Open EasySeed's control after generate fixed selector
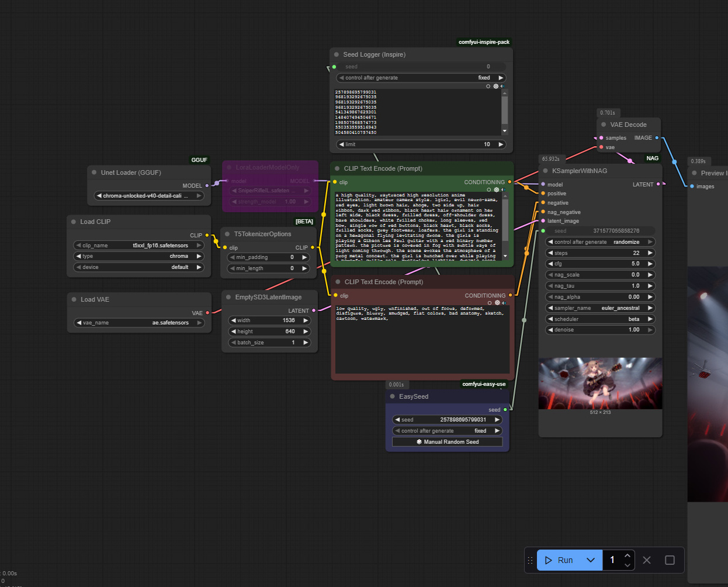Screen dimensions: 728x587 (x=448, y=431)
